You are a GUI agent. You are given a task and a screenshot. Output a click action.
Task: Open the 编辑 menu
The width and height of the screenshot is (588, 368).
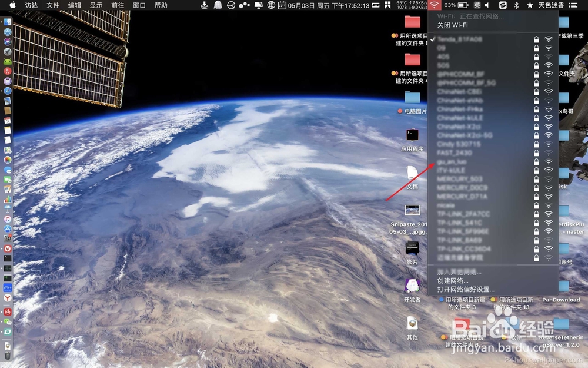point(75,5)
